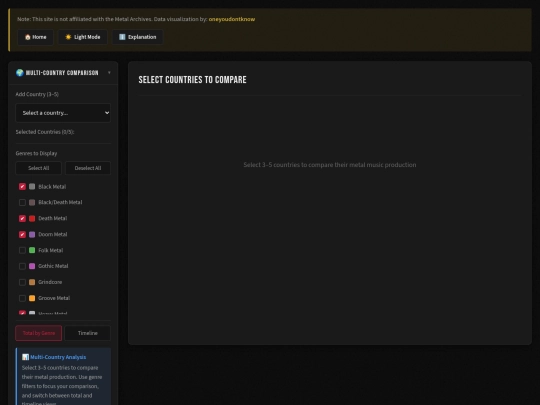Click the Grindcore genre label

click(50, 282)
